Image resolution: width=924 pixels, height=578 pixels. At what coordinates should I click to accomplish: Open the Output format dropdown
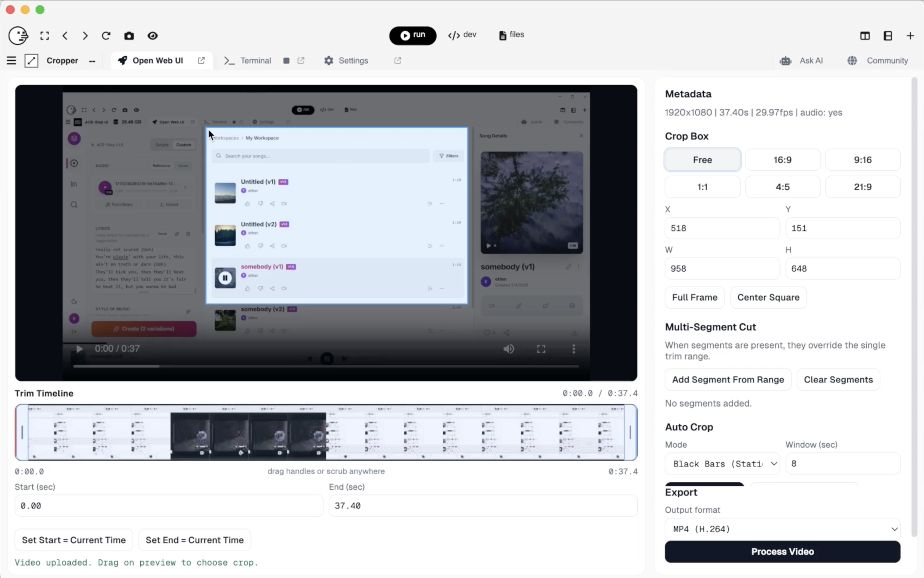click(x=782, y=529)
